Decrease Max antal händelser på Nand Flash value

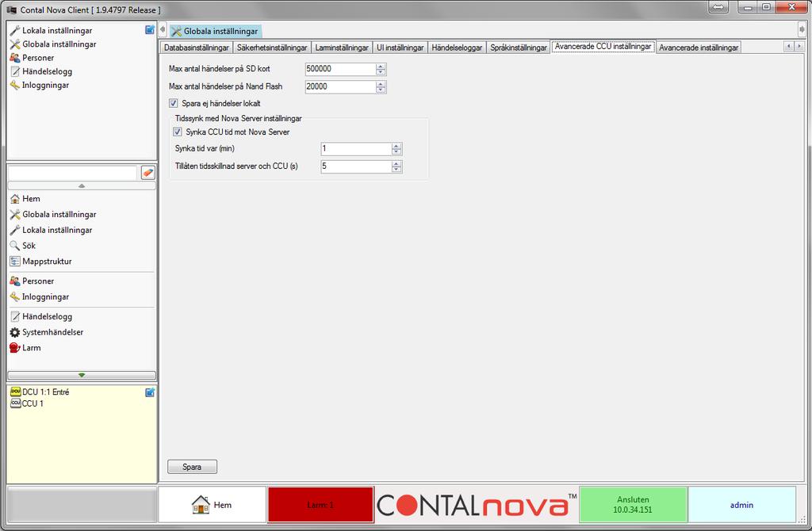coord(381,90)
